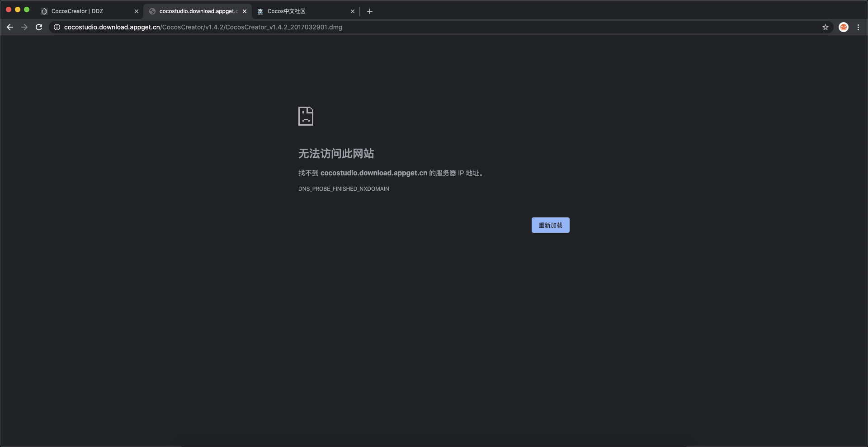This screenshot has height=447, width=868.
Task: Close the Cocos中文社区 tab
Action: click(x=353, y=11)
